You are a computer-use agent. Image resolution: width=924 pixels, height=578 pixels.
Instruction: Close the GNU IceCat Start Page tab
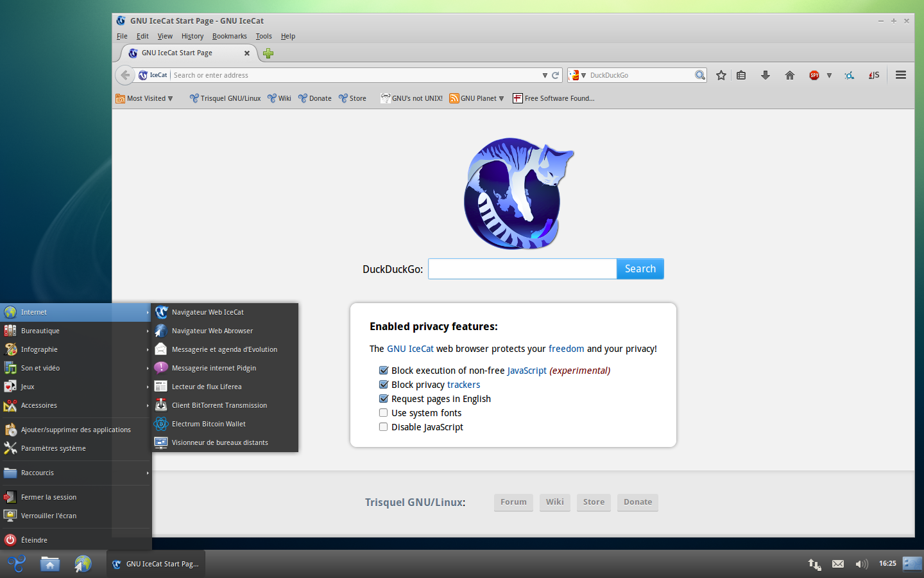[247, 53]
